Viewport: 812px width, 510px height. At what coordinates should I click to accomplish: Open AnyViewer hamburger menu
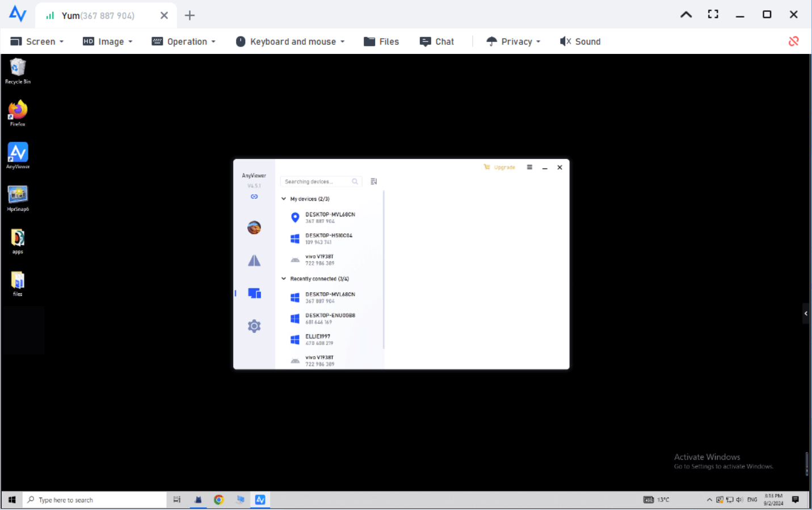tap(529, 168)
